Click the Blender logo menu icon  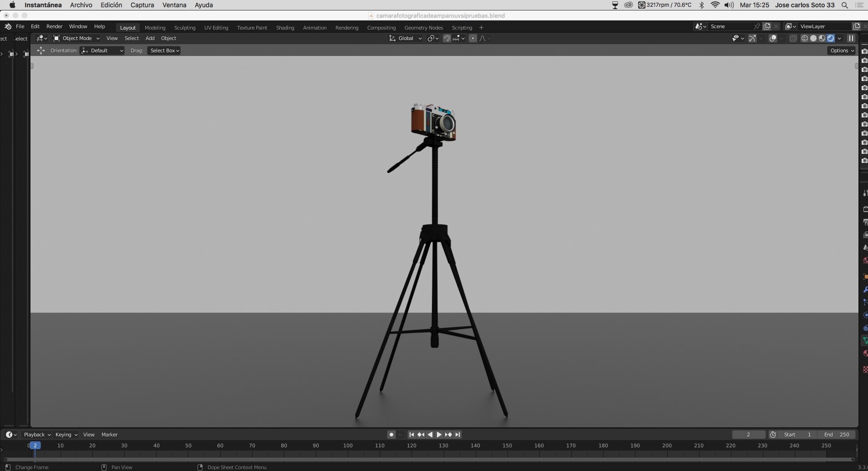point(8,26)
